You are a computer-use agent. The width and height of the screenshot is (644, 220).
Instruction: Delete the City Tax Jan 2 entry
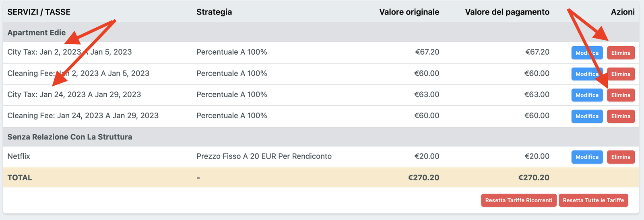click(621, 53)
